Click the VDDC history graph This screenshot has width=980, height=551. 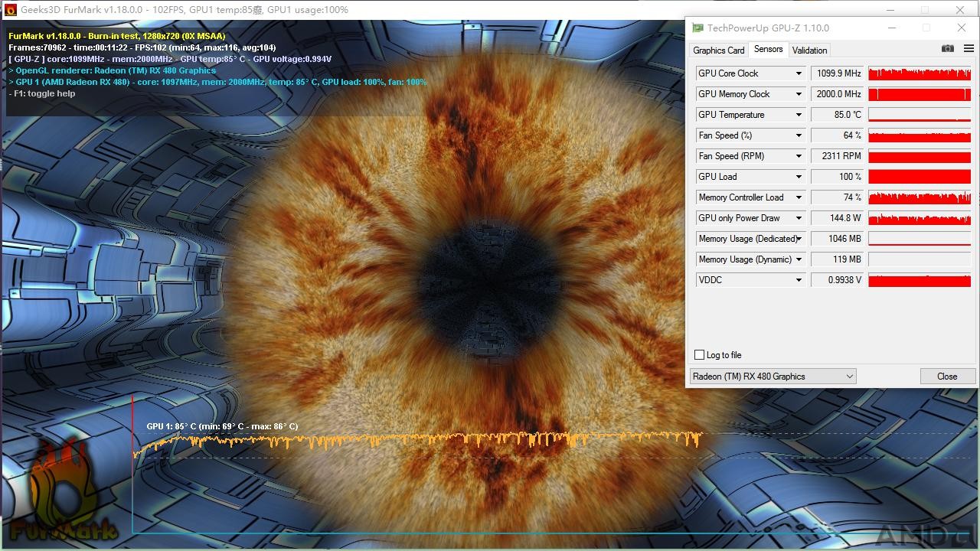(x=920, y=280)
